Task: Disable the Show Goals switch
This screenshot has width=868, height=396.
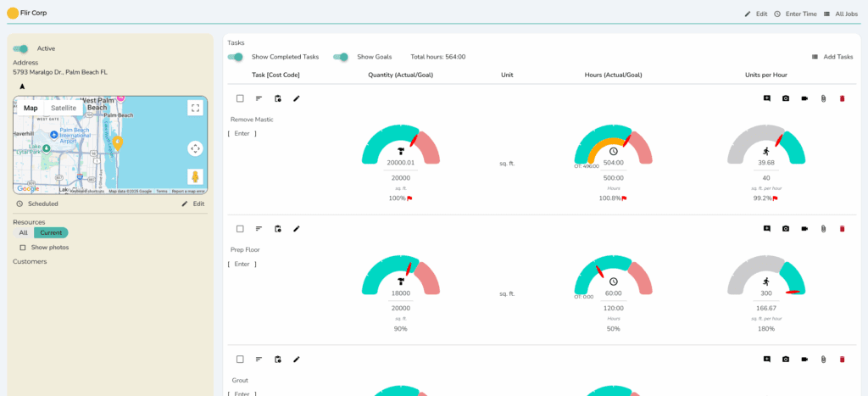Action: (x=342, y=57)
